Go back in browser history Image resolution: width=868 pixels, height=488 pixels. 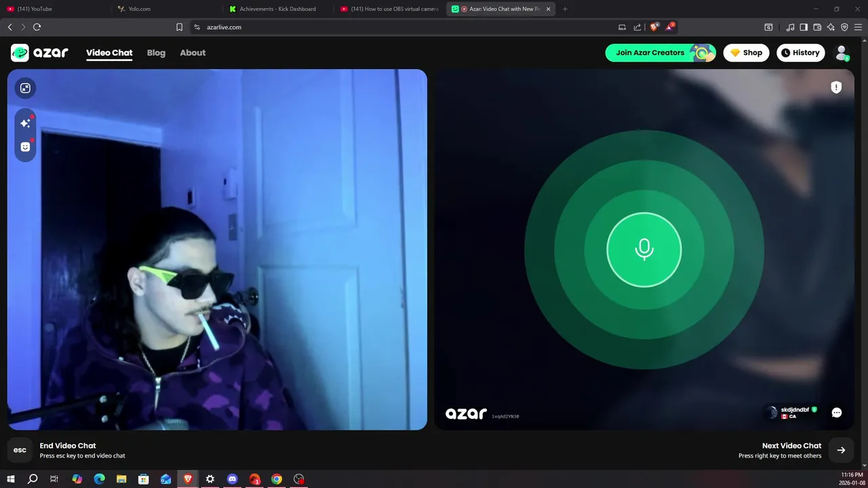pos(9,27)
